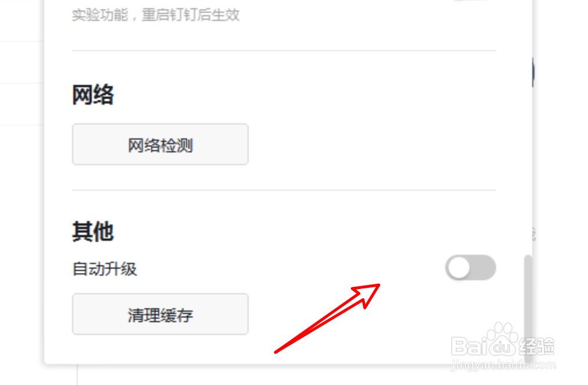Viewport: 588px width, 385px height.
Task: Click the 网络检测 button
Action: tap(160, 144)
